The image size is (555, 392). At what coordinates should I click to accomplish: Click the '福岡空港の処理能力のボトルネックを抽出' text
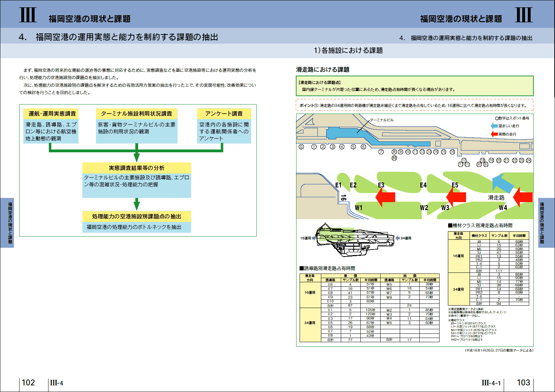(x=134, y=227)
